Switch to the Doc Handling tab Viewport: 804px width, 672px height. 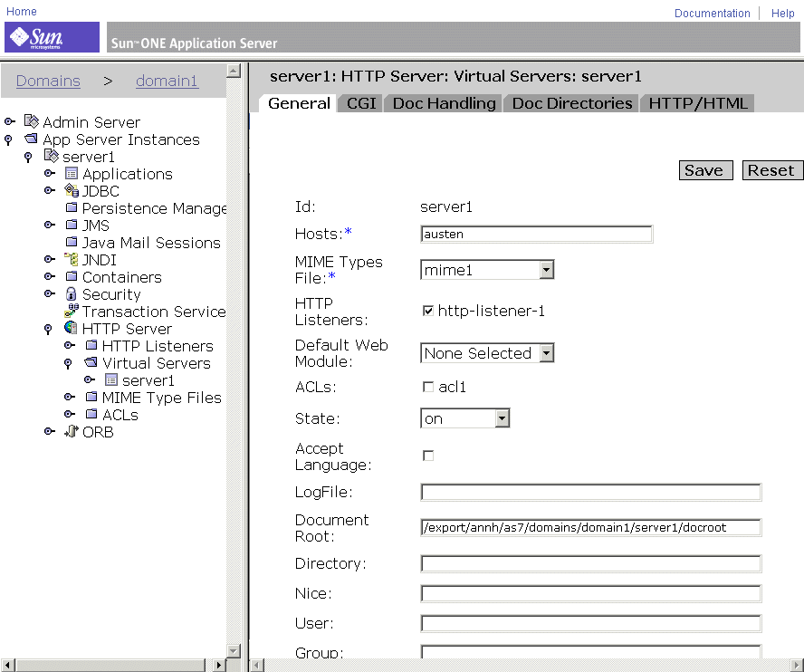[444, 103]
